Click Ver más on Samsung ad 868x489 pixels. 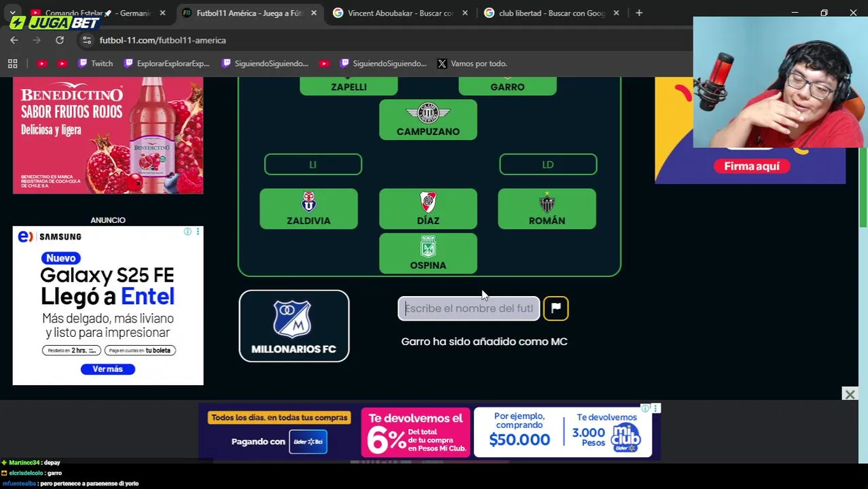coord(108,369)
